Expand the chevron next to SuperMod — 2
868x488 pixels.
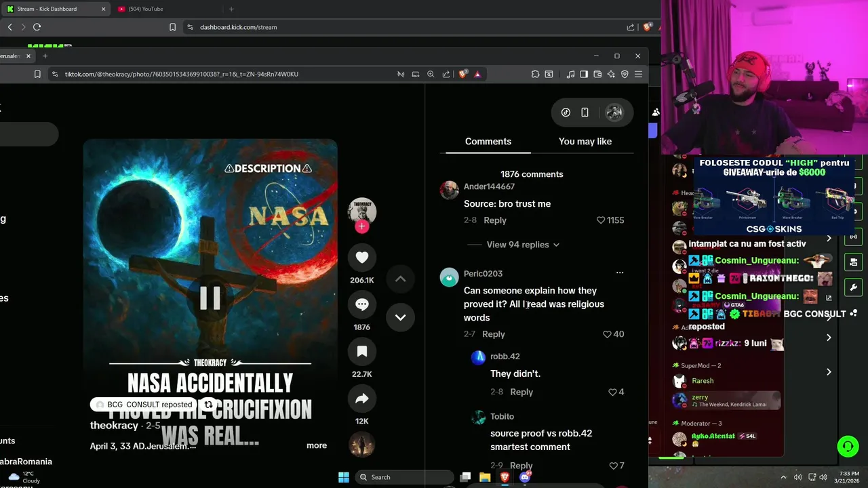(x=829, y=372)
